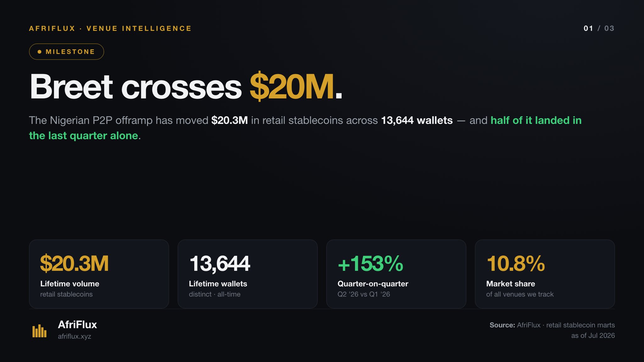Screen dimensions: 644x362
Task: Click the 'Market share' label
Action: pos(511,284)
